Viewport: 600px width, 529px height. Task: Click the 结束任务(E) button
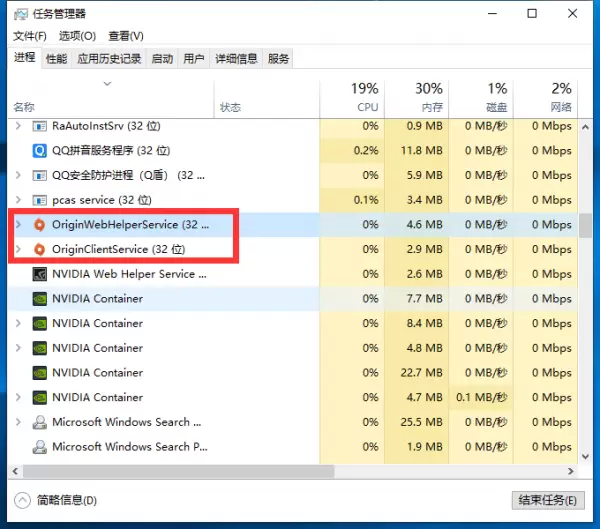[548, 500]
